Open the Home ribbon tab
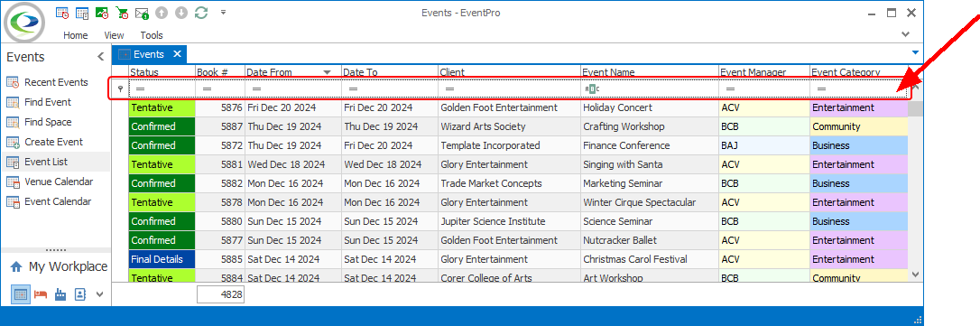Viewport: 980px width, 326px height. [76, 35]
